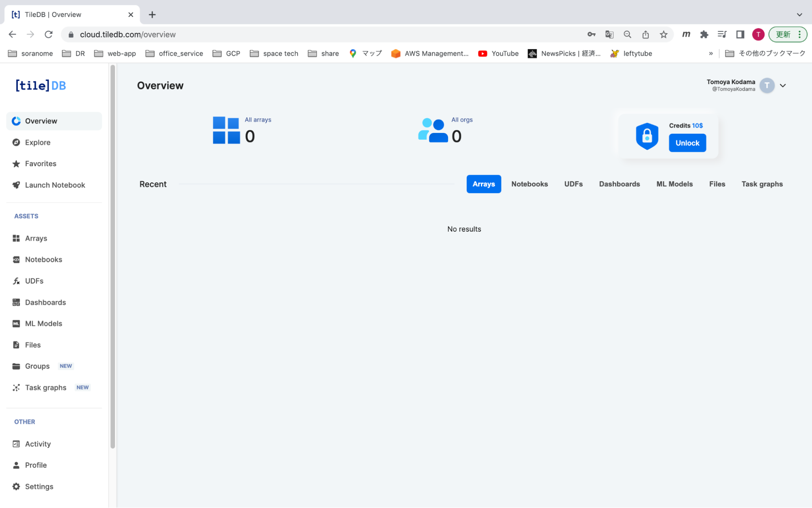
Task: Open Arrays grid icon under Assets
Action: pos(16,238)
